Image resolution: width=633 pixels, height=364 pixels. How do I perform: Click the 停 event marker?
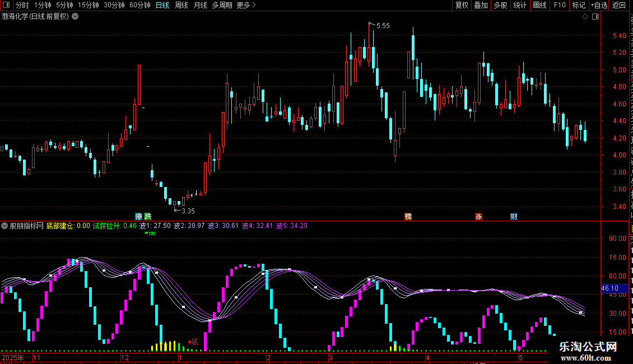pos(138,217)
